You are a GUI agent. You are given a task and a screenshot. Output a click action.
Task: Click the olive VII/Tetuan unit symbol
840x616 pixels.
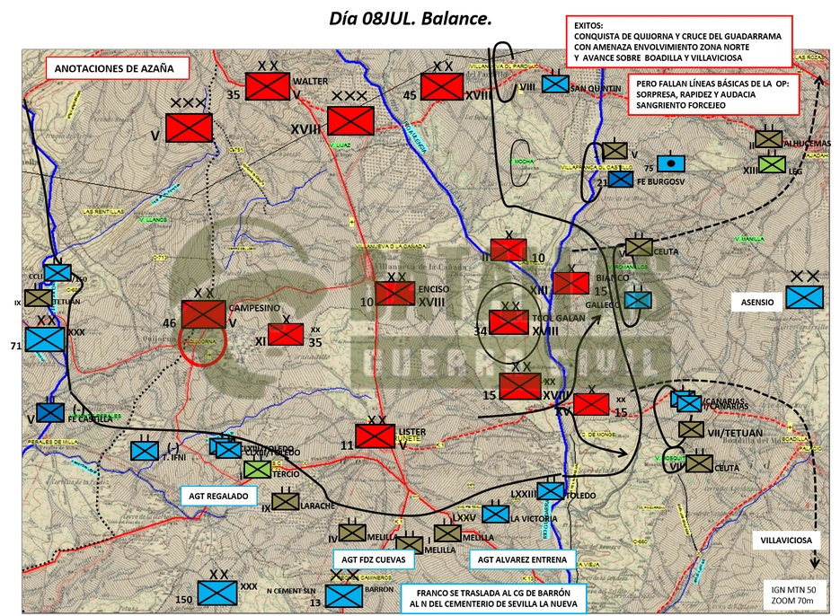point(691,429)
